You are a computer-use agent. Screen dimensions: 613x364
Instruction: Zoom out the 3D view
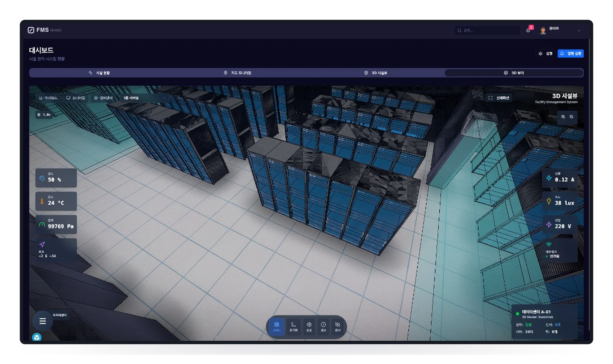(571, 117)
